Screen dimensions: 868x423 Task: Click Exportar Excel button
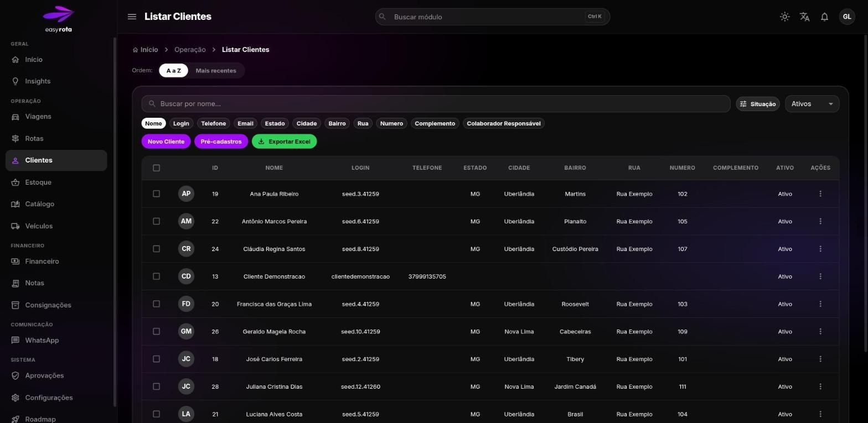284,142
